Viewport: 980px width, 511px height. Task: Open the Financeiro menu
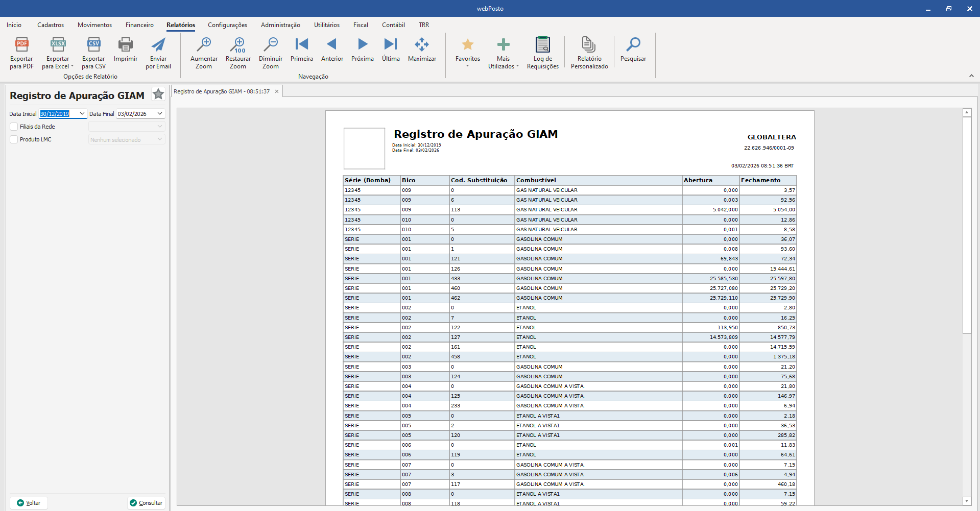(x=139, y=25)
